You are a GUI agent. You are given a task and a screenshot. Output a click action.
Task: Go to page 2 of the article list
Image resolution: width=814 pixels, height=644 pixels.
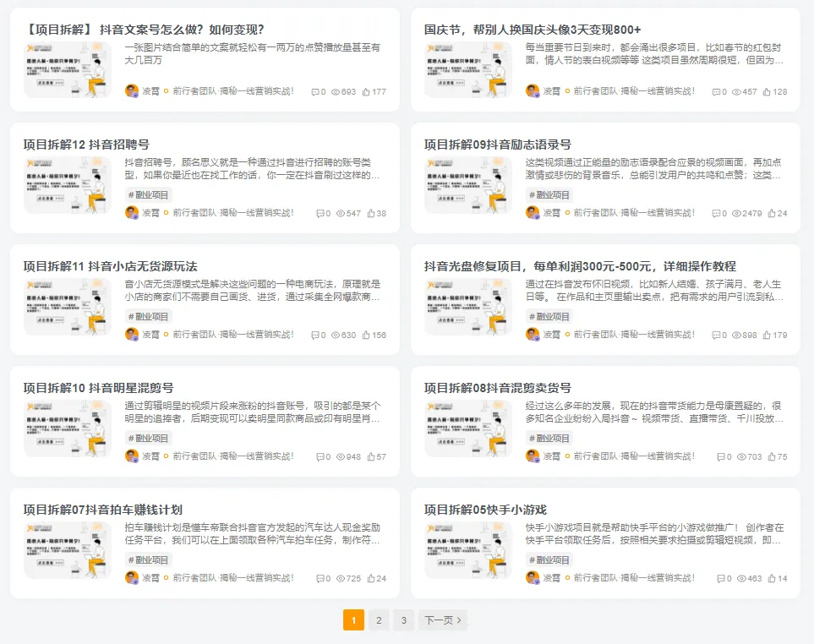379,619
